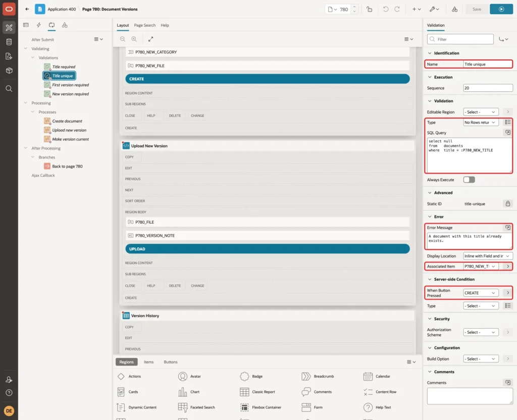Image resolution: width=517 pixels, height=420 pixels.
Task: Click the Application 400 page icon
Action: (x=40, y=9)
